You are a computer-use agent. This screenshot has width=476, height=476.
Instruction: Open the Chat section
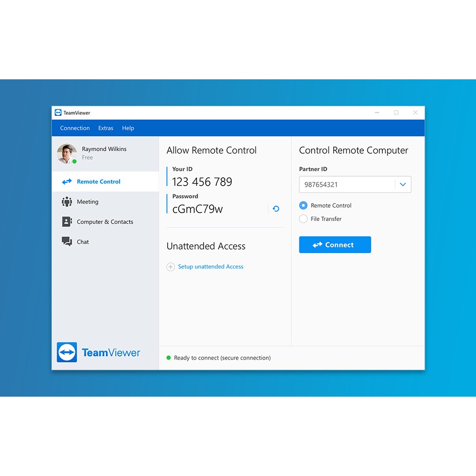pyautogui.click(x=105, y=242)
